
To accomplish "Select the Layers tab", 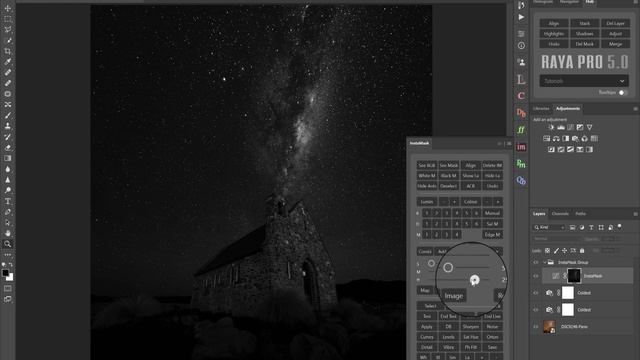I will click(x=539, y=214).
